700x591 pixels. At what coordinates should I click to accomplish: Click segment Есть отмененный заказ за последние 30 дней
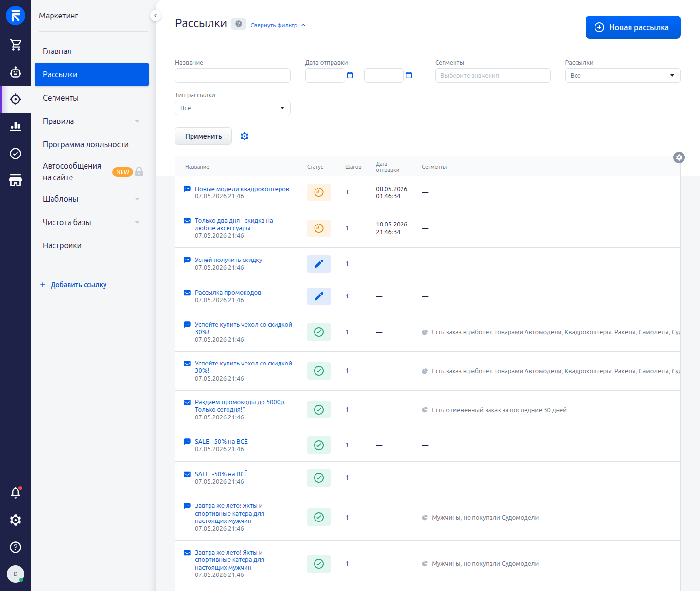click(x=499, y=410)
